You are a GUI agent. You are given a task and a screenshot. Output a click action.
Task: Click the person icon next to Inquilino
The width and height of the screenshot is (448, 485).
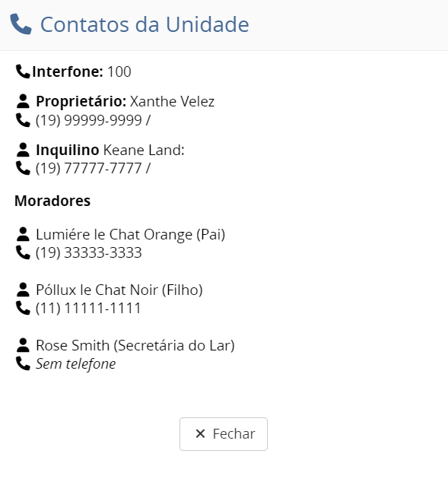click(x=23, y=150)
